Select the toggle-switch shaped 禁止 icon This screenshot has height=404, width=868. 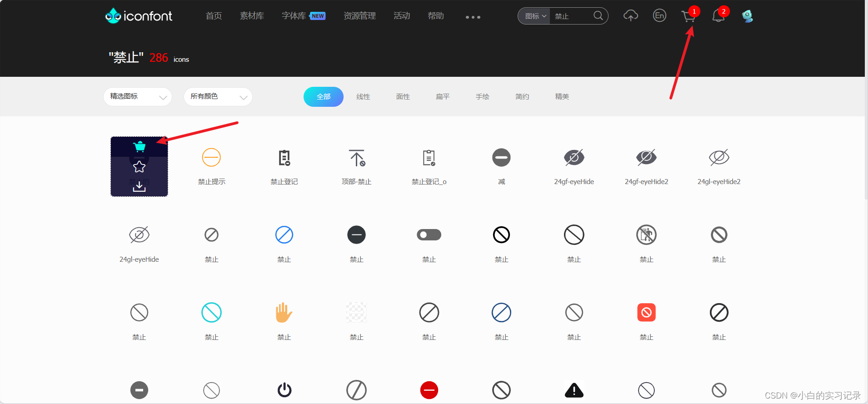click(x=429, y=235)
